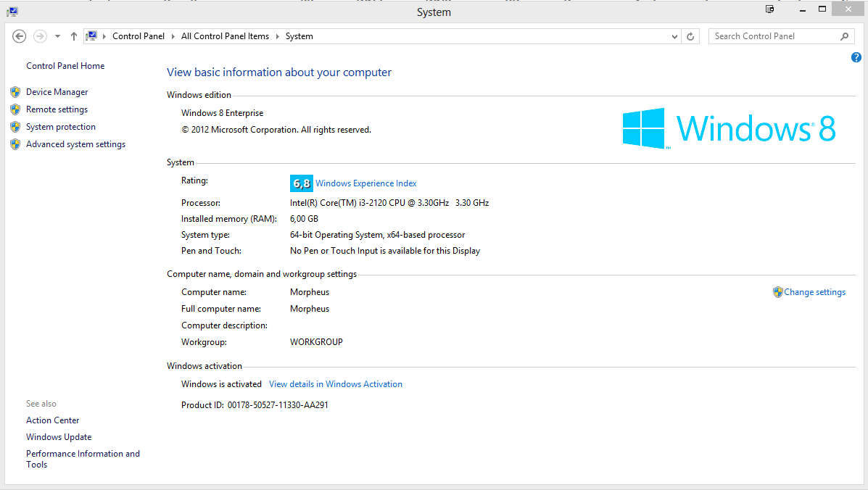Click the magnifier icon in search box
868x490 pixels.
(x=844, y=36)
